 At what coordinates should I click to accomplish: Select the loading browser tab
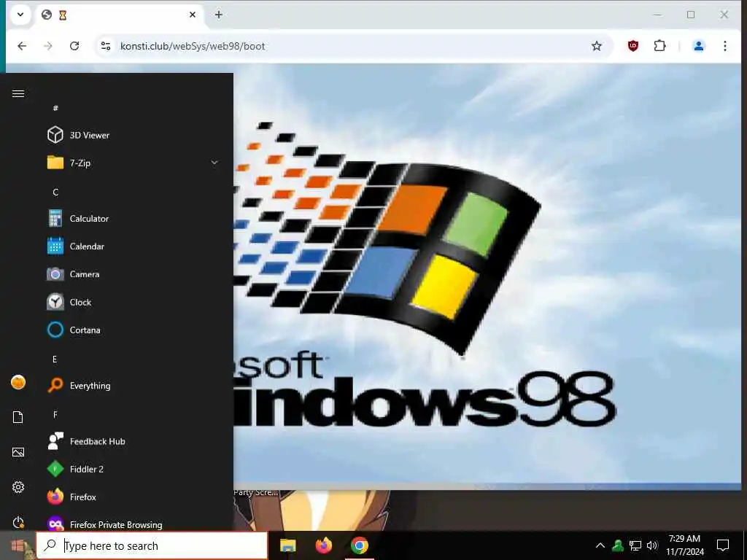point(119,15)
